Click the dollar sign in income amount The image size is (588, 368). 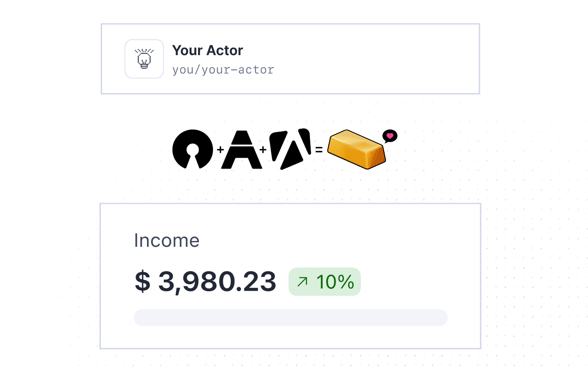coord(143,281)
